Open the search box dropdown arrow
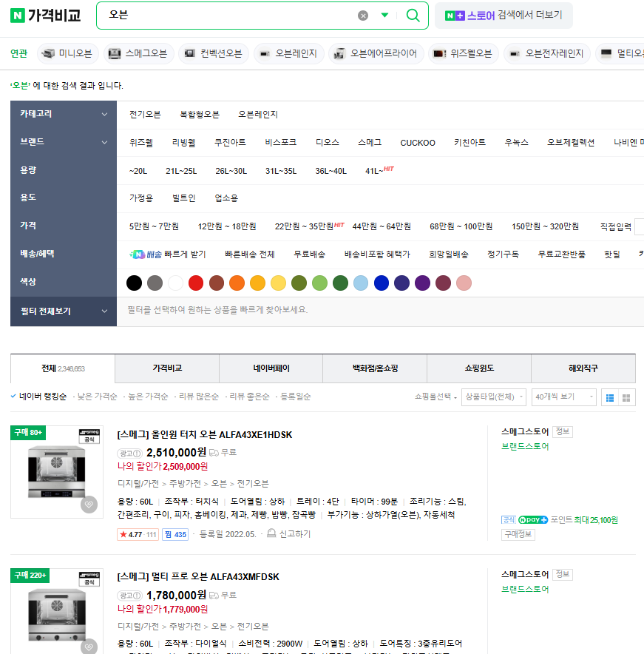 [384, 15]
